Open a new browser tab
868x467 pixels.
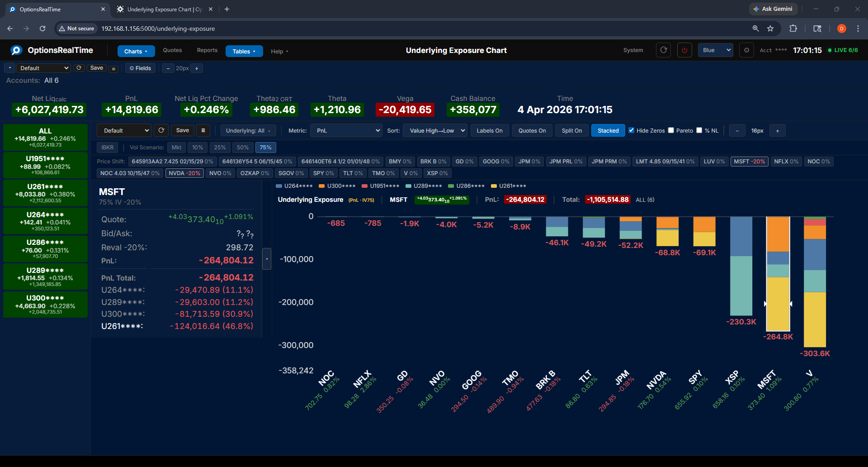[x=227, y=9]
